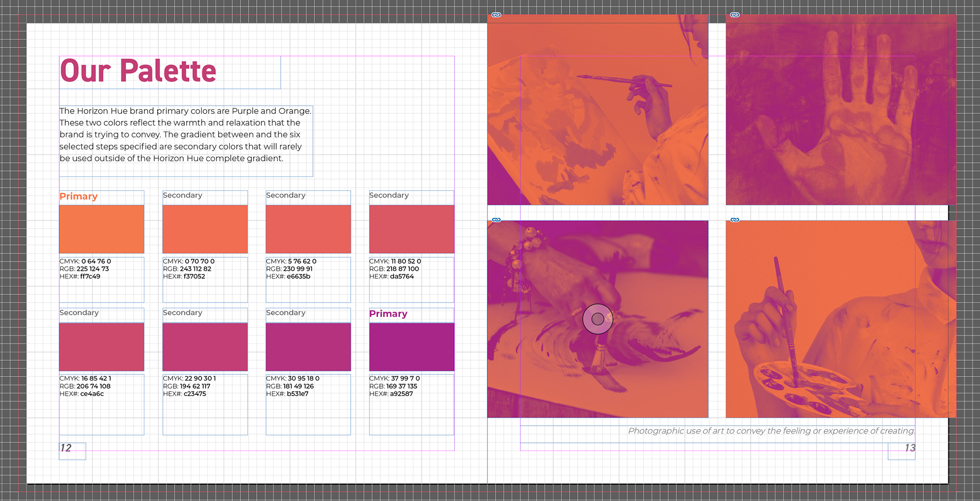Click the text "CMYK: 0 64 76 0"

coord(85,261)
